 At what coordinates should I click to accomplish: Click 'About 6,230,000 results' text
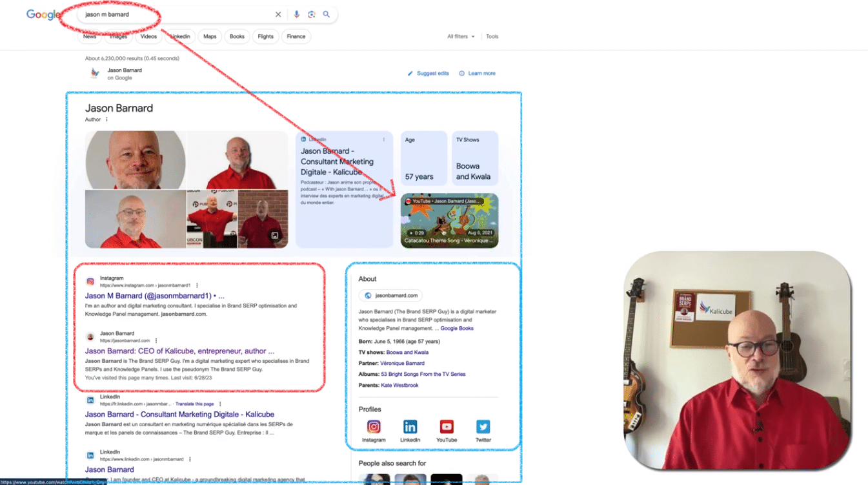tap(132, 59)
